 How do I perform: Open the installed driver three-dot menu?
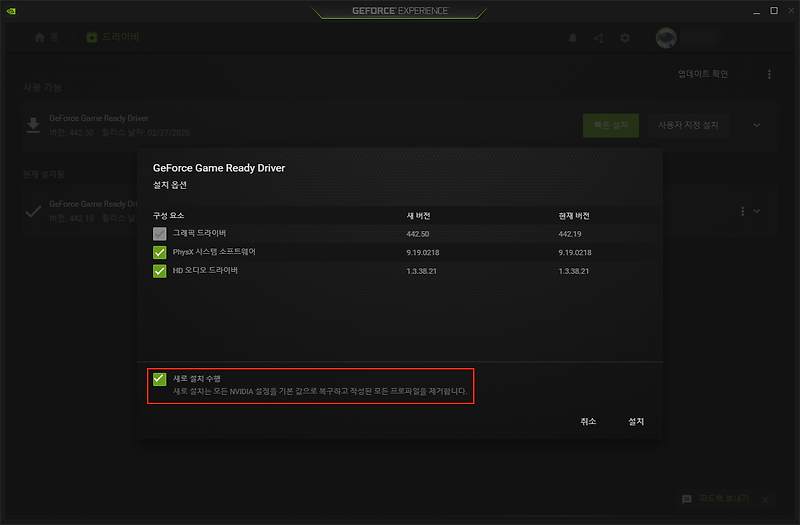point(742,211)
